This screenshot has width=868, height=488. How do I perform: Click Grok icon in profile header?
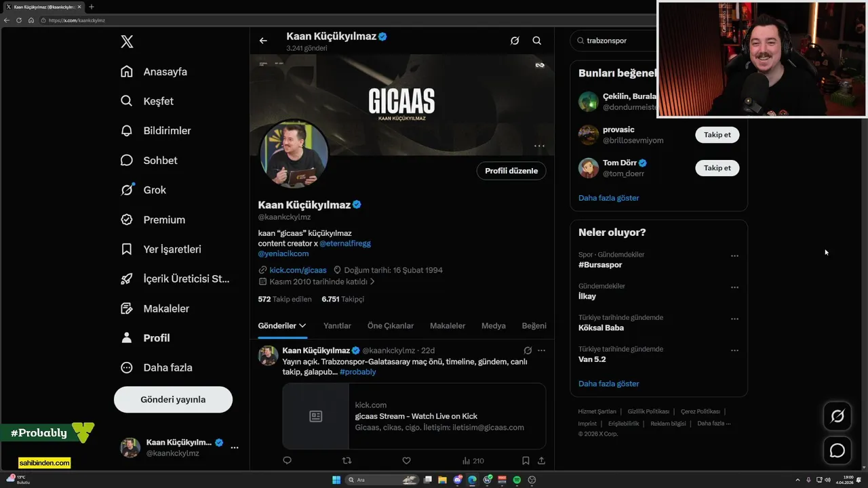click(515, 41)
